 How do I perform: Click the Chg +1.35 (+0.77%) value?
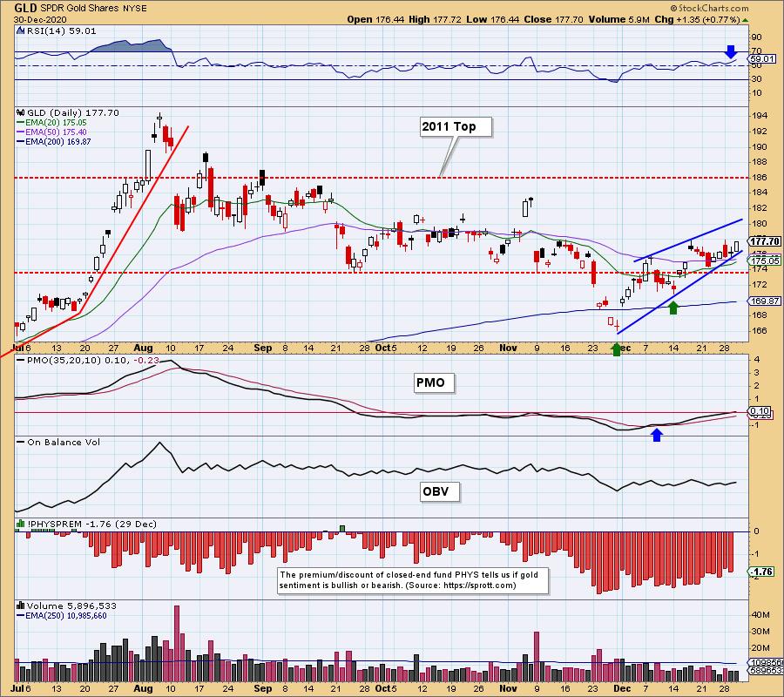(697, 19)
